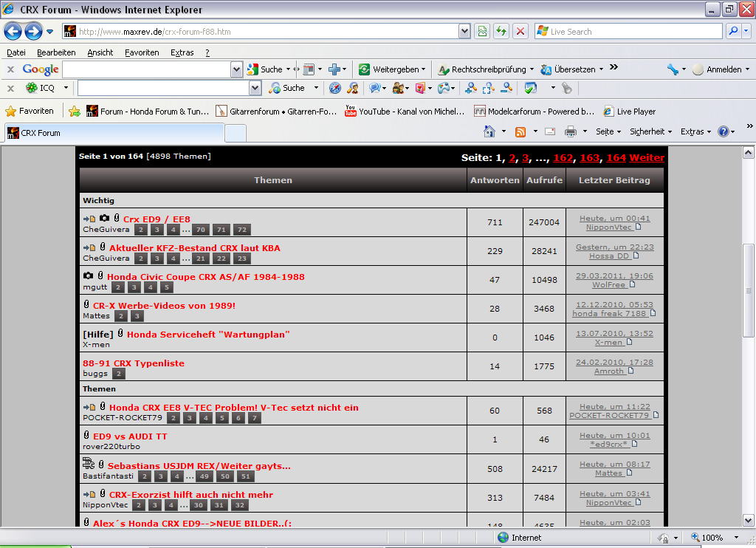Open the Google search box dropdown arrow
This screenshot has height=548, width=756.
pyautogui.click(x=236, y=69)
